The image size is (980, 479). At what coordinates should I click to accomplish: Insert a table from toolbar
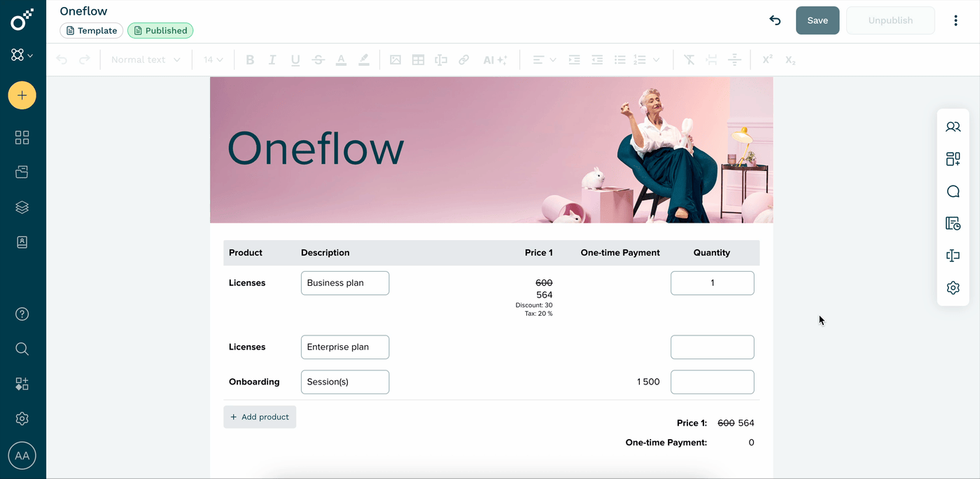click(418, 60)
